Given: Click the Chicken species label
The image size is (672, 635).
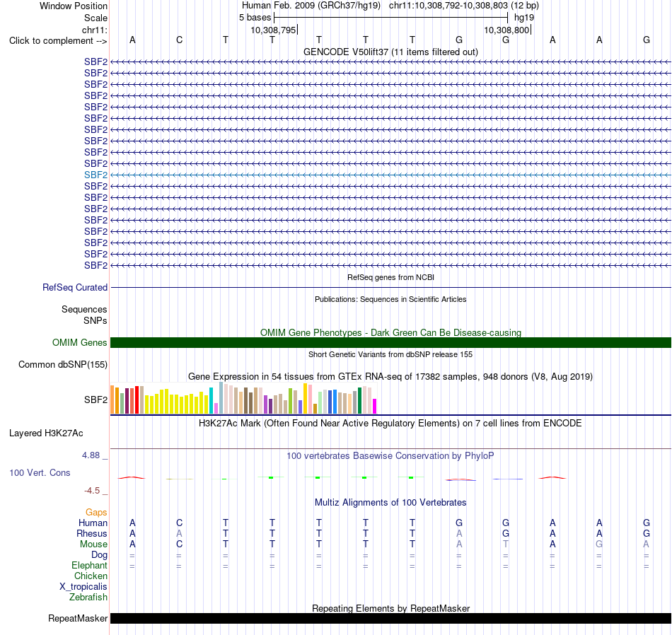Looking at the screenshot, I should [91, 576].
